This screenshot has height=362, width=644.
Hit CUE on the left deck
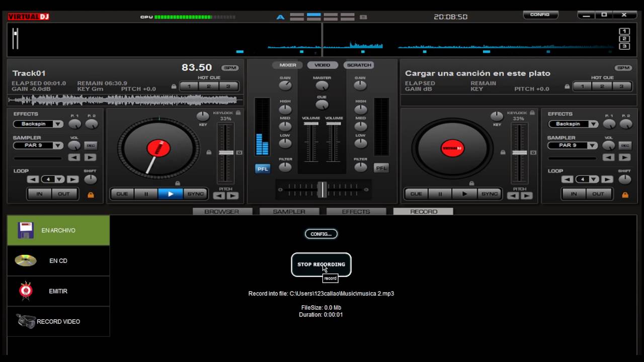click(x=122, y=194)
